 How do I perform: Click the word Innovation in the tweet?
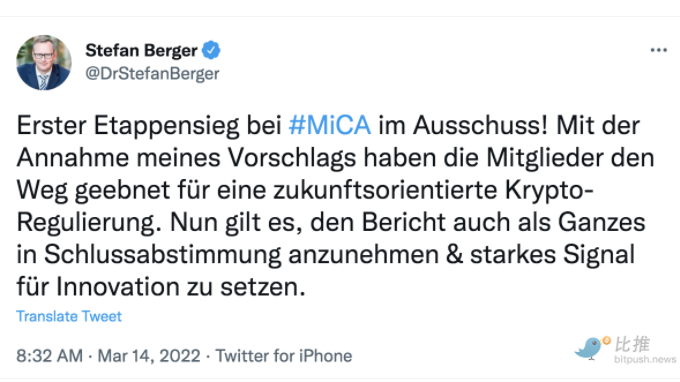pyautogui.click(x=118, y=287)
